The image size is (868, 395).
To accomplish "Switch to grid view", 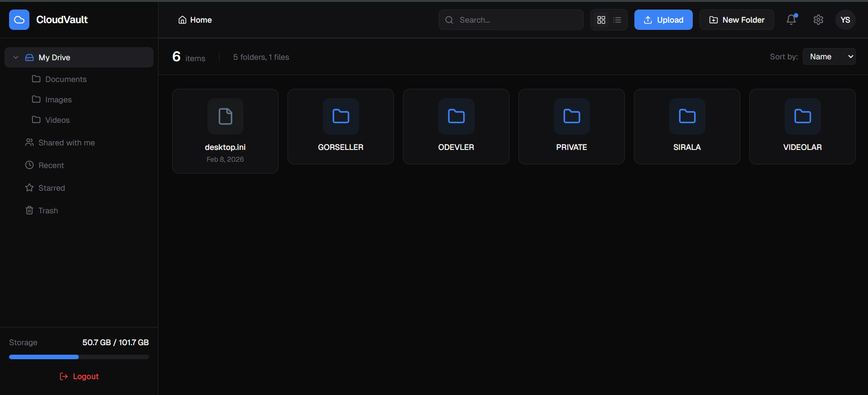I will coord(601,20).
